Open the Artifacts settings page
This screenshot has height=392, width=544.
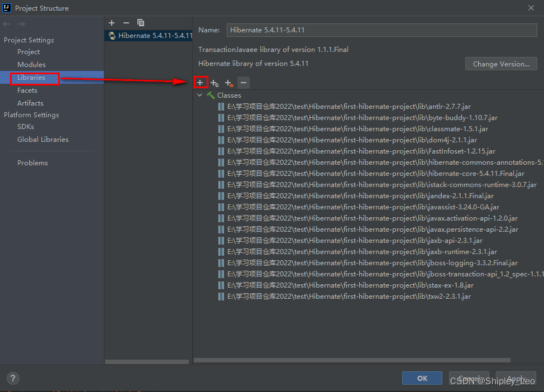tap(30, 103)
